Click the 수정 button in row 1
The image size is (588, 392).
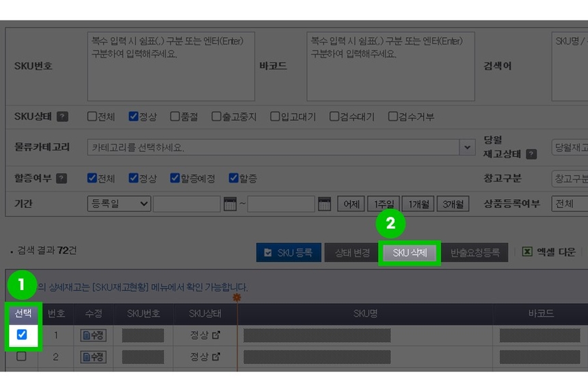(x=94, y=335)
